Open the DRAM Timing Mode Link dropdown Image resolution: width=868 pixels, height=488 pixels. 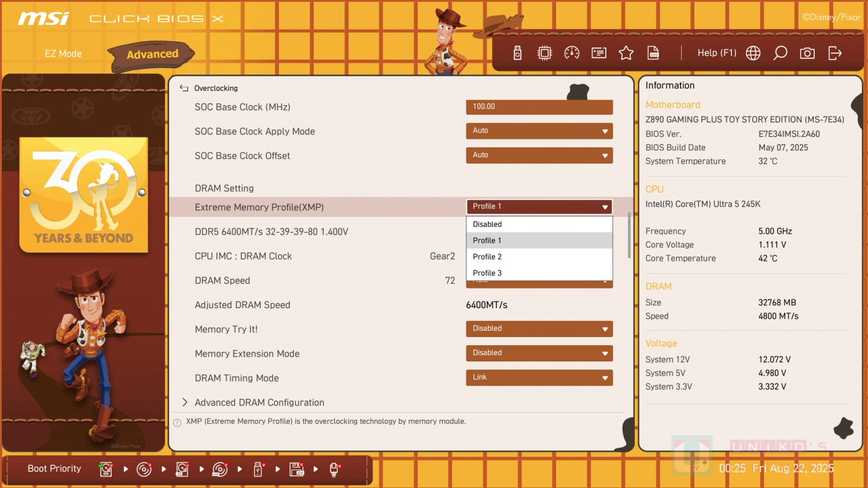coord(539,377)
